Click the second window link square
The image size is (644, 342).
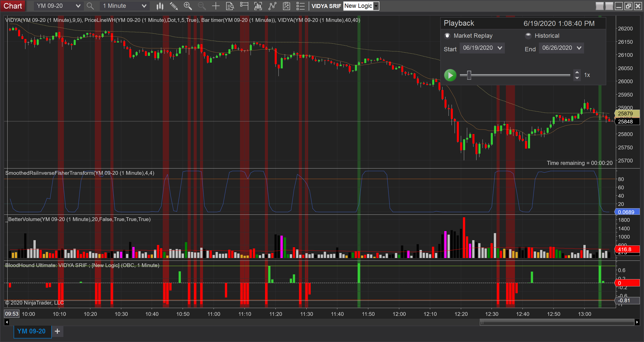[x=609, y=6]
